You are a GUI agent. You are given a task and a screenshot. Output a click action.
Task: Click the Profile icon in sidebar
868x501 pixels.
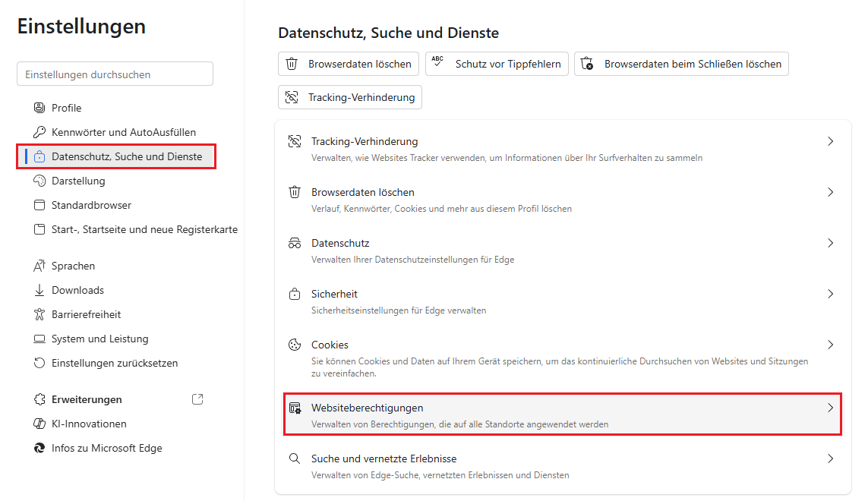[x=39, y=108]
